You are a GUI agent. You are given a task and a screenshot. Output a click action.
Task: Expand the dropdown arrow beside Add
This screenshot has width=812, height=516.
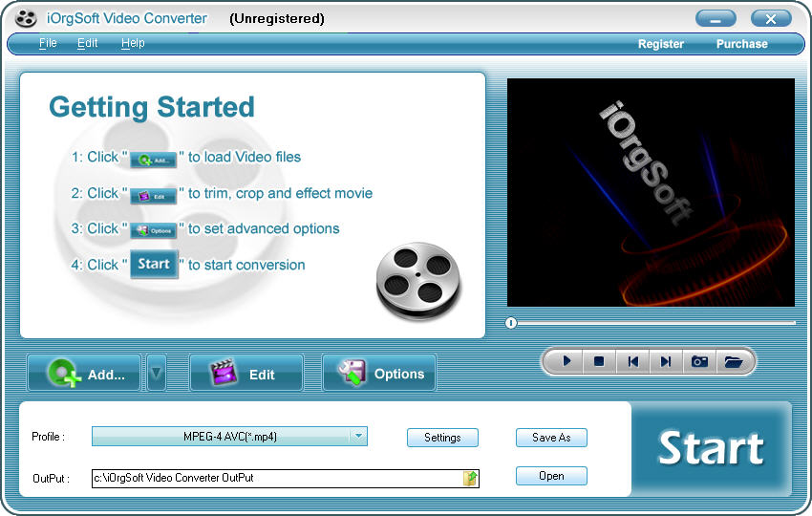pyautogui.click(x=156, y=374)
